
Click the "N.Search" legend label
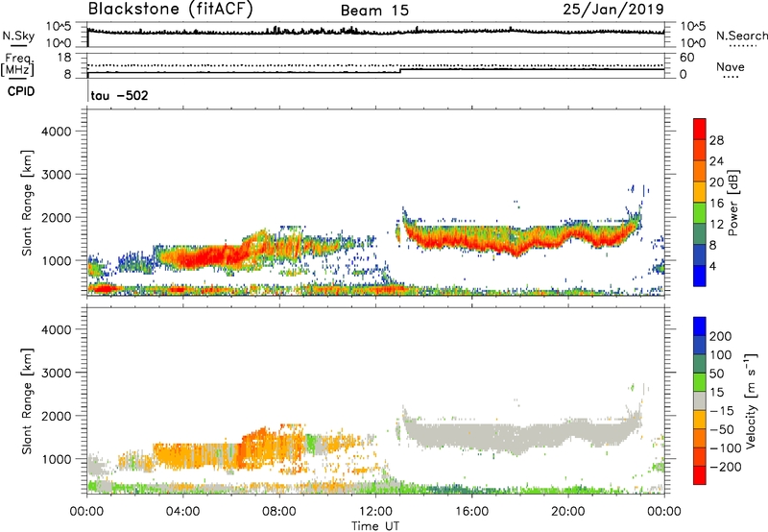pyautogui.click(x=741, y=36)
